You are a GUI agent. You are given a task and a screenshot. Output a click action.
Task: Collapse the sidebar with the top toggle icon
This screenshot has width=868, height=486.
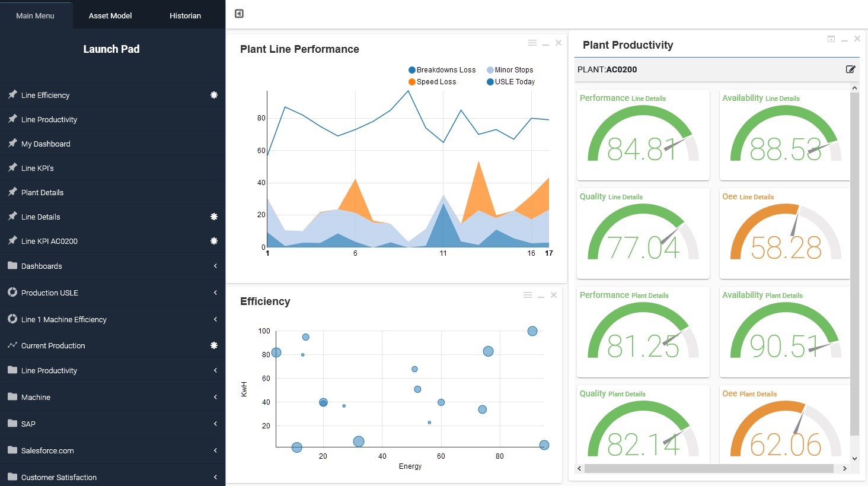pyautogui.click(x=239, y=14)
